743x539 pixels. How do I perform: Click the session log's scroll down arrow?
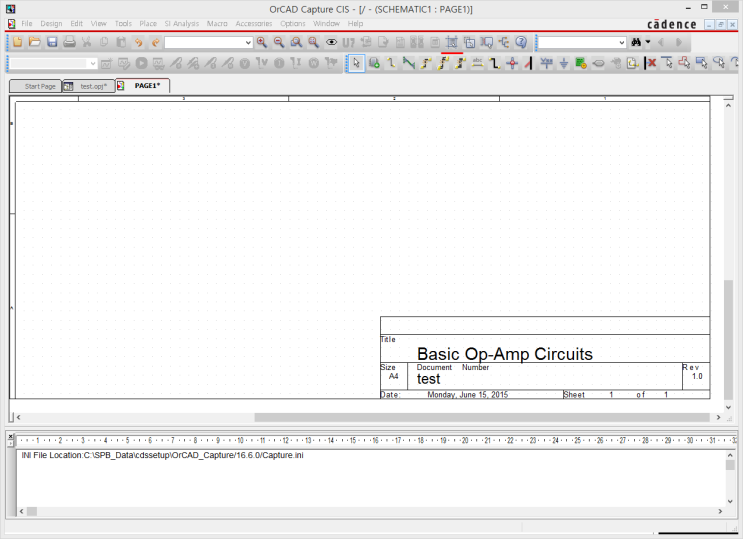[730, 501]
